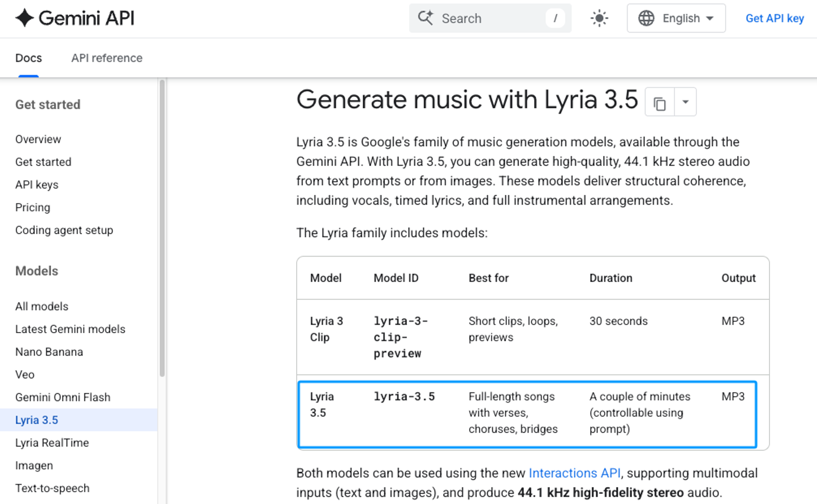Click the slash shortcut badge in search
Screen dimensions: 817x504
point(555,18)
